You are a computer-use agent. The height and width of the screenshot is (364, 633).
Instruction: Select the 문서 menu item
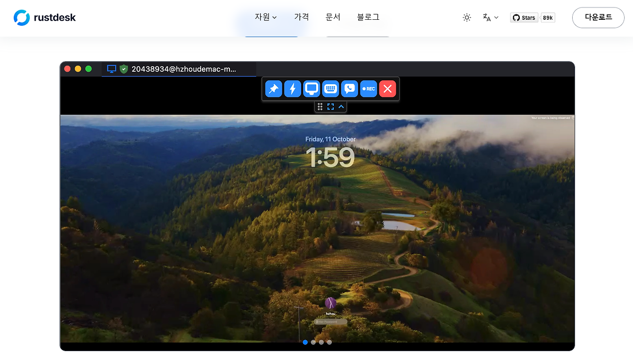click(x=333, y=16)
